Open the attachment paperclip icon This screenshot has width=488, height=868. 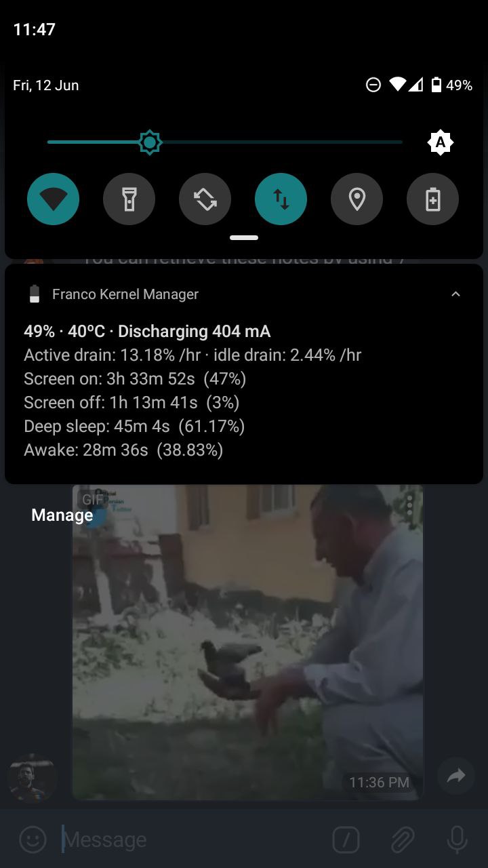[x=403, y=840]
